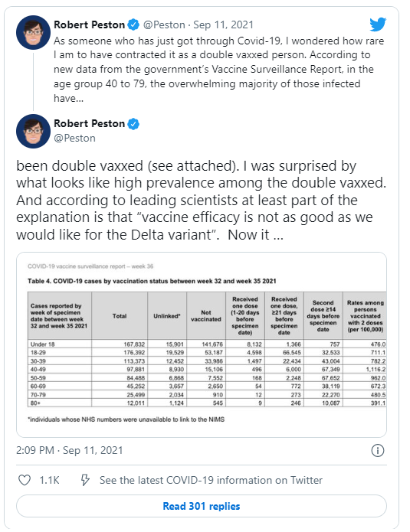Open See the latest COVID-19 information link

[211, 480]
